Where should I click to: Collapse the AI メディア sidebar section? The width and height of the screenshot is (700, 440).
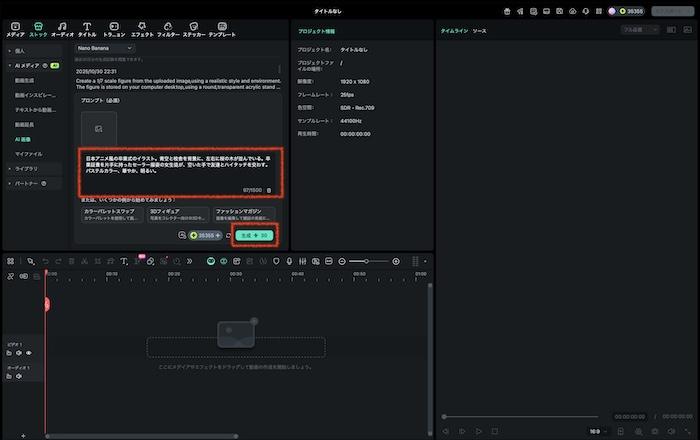pos(10,63)
